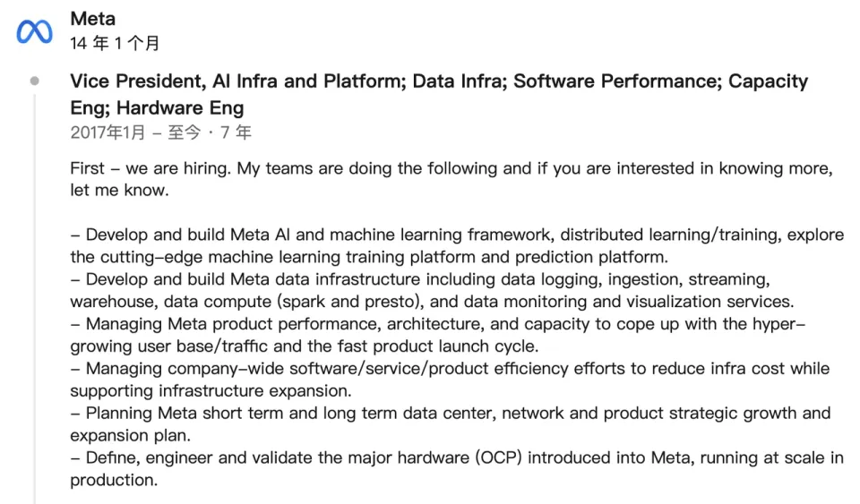Open the Meta company name link
Image resolution: width=860 pixels, height=504 pixels.
coord(92,19)
